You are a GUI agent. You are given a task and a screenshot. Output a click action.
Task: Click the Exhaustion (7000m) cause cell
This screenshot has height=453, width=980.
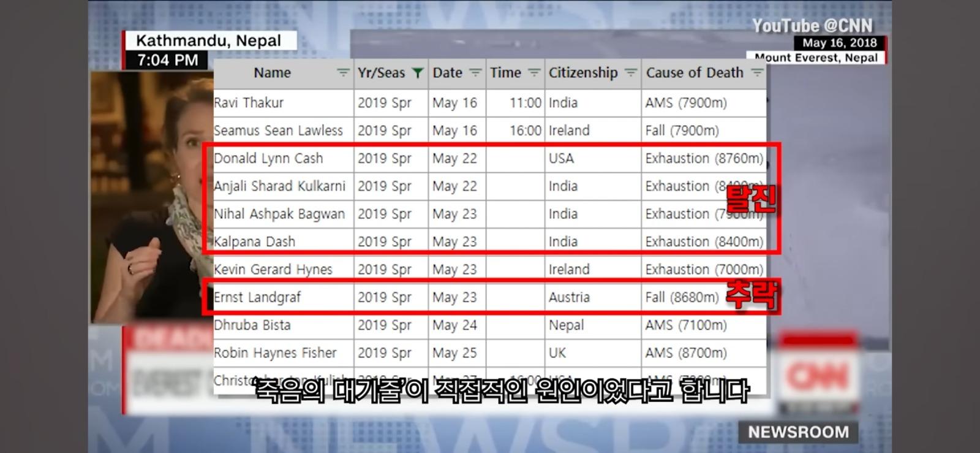coord(704,269)
